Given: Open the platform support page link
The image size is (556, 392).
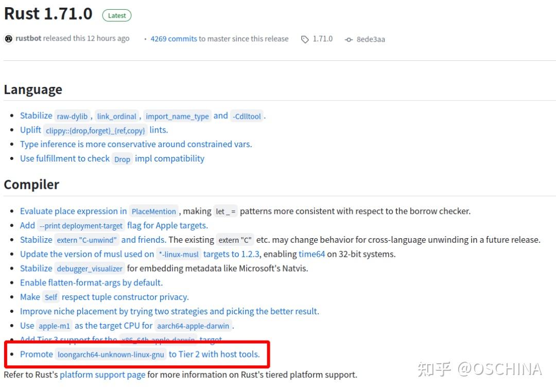Looking at the screenshot, I should tap(102, 375).
